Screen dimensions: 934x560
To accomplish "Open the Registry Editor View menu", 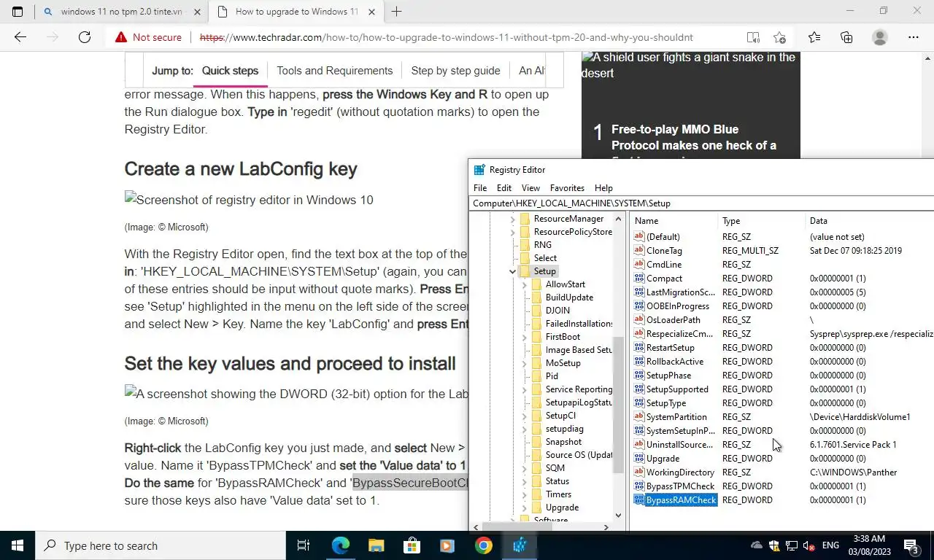I will point(530,188).
